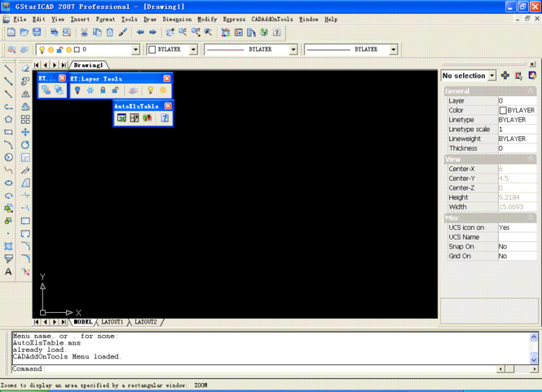Click the Layer Off dark bulb in ET:Layer Tools
Image resolution: width=542 pixels, height=392 pixels.
[77, 90]
